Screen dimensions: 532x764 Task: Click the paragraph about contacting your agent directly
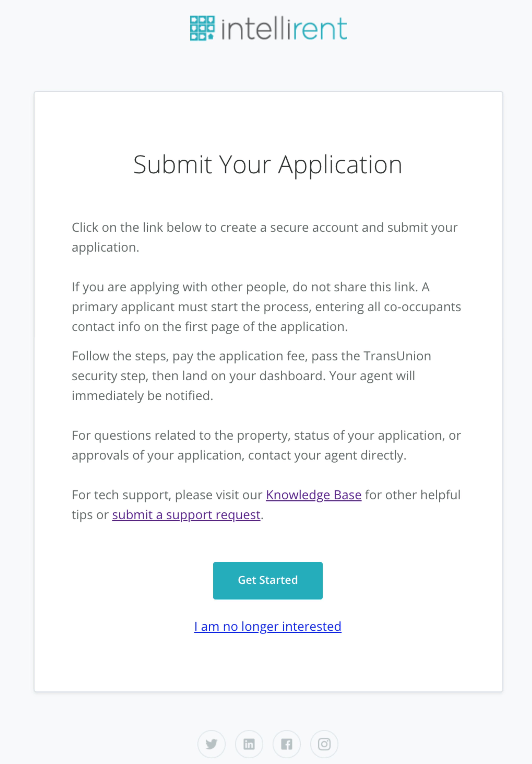click(x=266, y=445)
